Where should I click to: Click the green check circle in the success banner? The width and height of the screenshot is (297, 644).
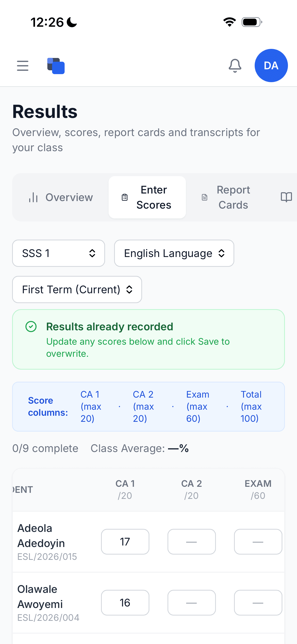pos(31,327)
